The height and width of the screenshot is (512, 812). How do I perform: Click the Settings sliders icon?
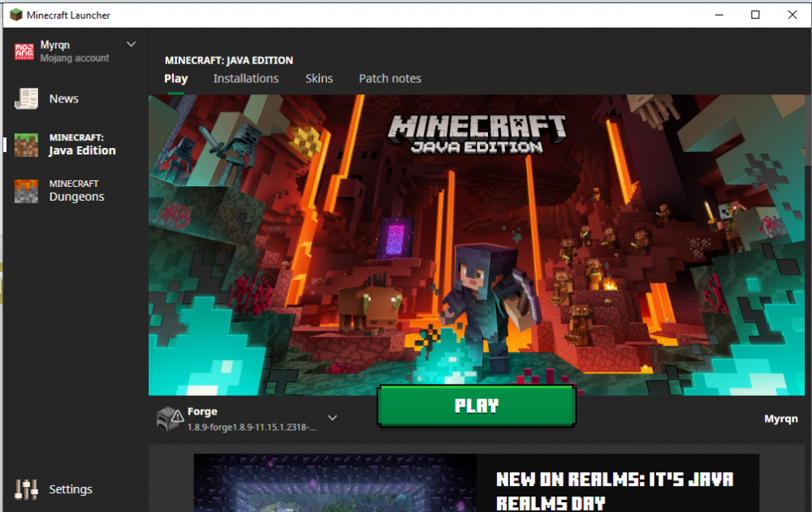(x=26, y=489)
